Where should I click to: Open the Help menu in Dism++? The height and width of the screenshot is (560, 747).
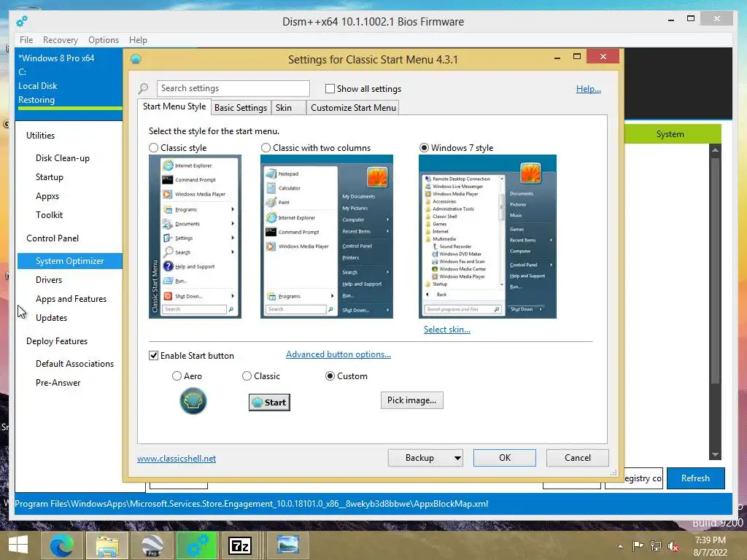pos(138,40)
